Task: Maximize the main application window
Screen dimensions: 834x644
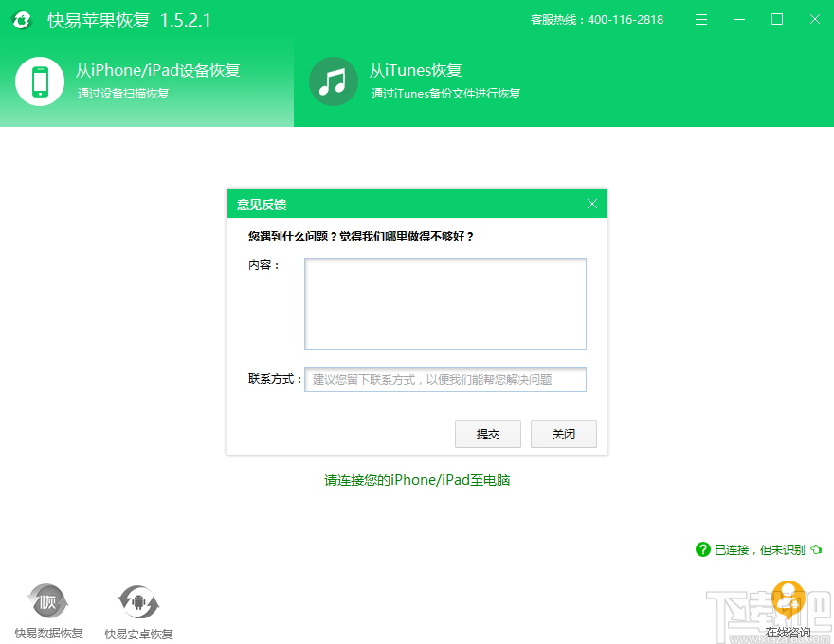Action: 777,20
